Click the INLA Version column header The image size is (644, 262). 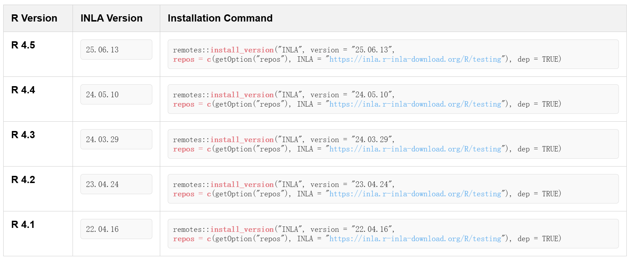click(x=111, y=18)
